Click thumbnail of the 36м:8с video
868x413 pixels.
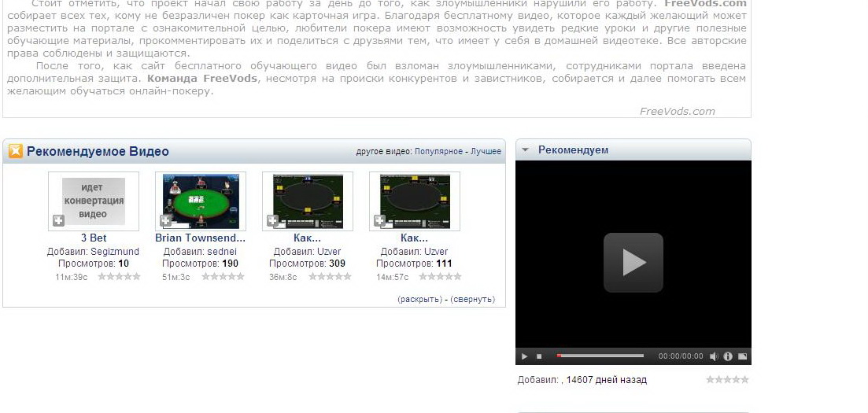(307, 201)
